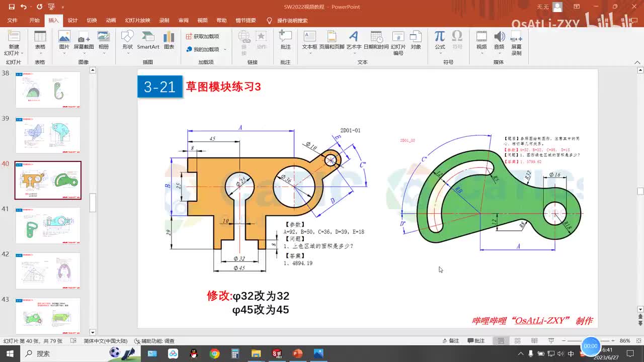Viewport: 644px width, 362px height.
Task: Expand the My Add-ins dropdown arrow
Action: tap(225, 49)
